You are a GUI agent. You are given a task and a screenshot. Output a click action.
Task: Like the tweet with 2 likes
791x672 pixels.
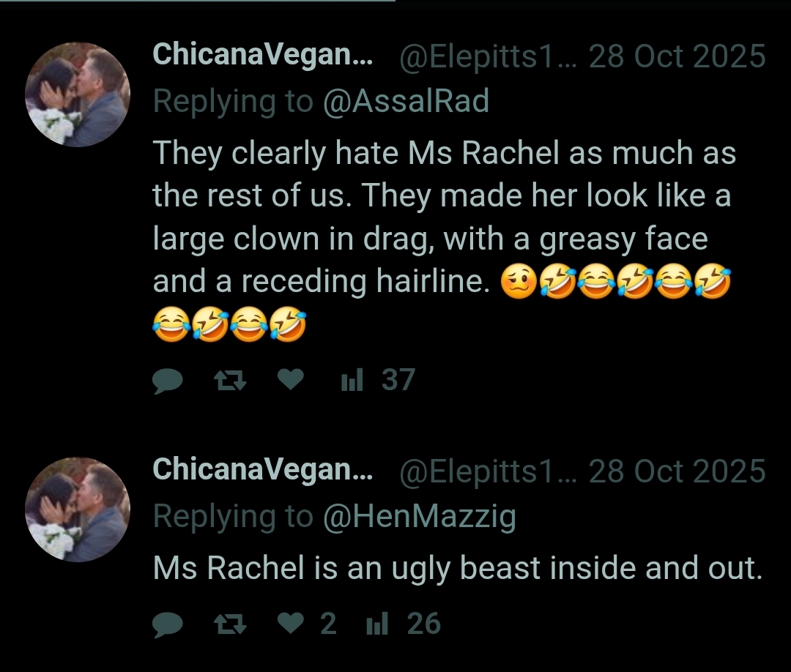291,623
